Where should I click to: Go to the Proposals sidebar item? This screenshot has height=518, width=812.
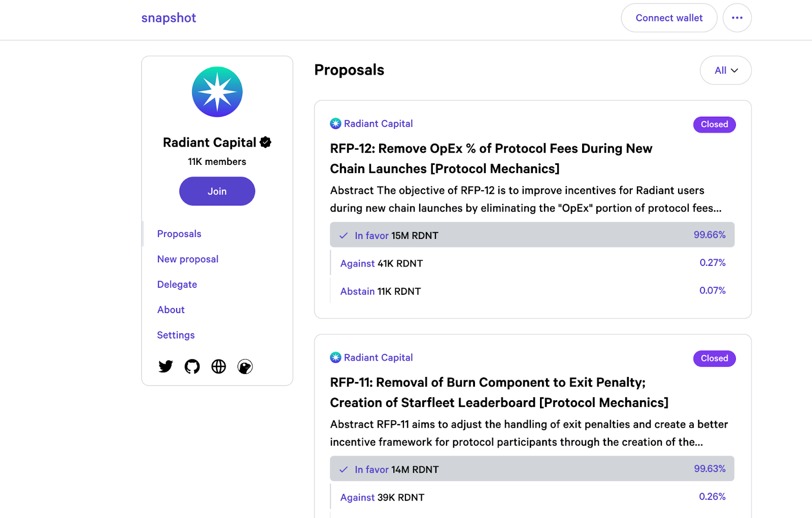pos(179,234)
